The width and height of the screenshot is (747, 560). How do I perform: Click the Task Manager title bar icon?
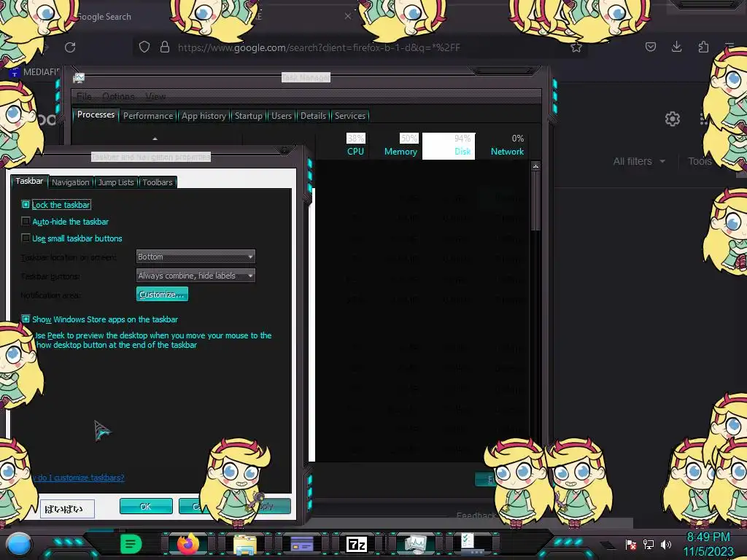pyautogui.click(x=79, y=77)
